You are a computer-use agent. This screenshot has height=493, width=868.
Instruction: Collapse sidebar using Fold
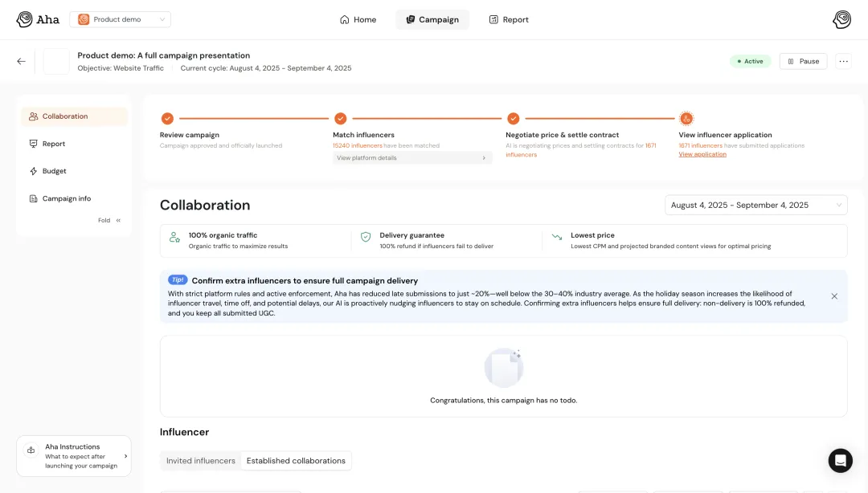[x=109, y=220]
